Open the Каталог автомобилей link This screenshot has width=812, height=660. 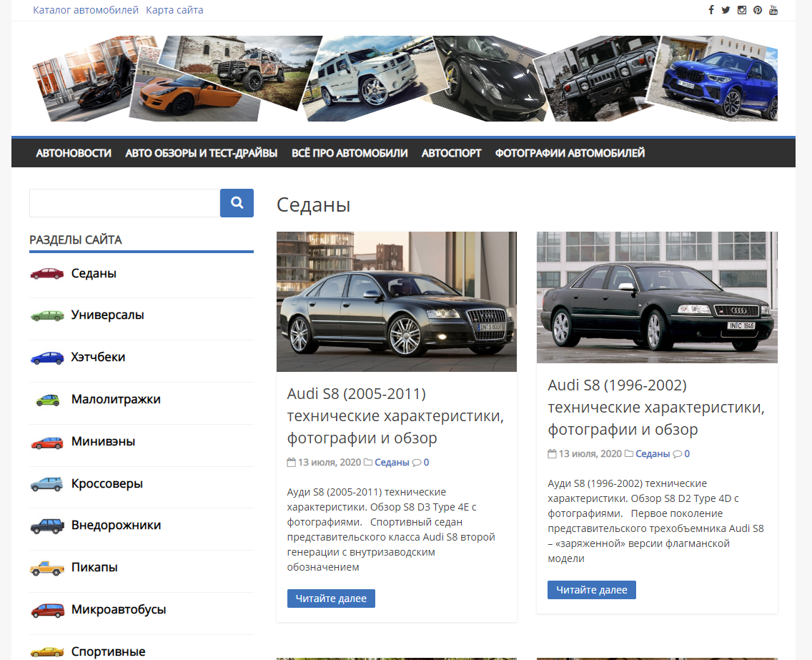86,10
